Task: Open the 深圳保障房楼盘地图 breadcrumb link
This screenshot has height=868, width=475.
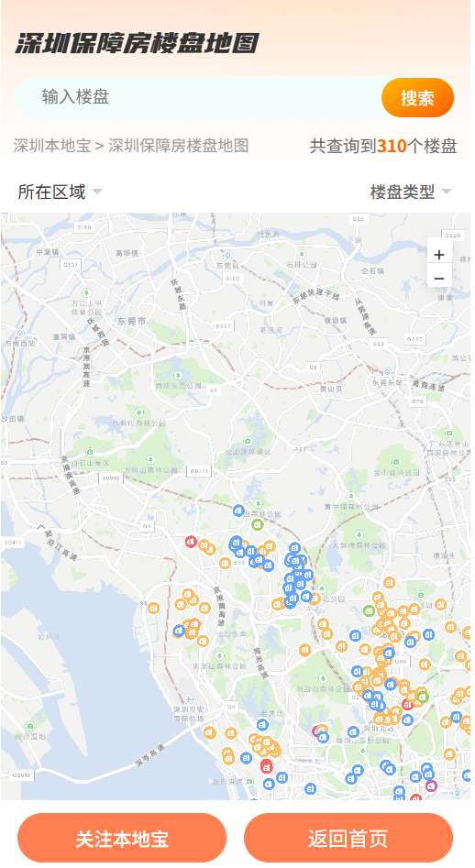Action: [x=178, y=146]
